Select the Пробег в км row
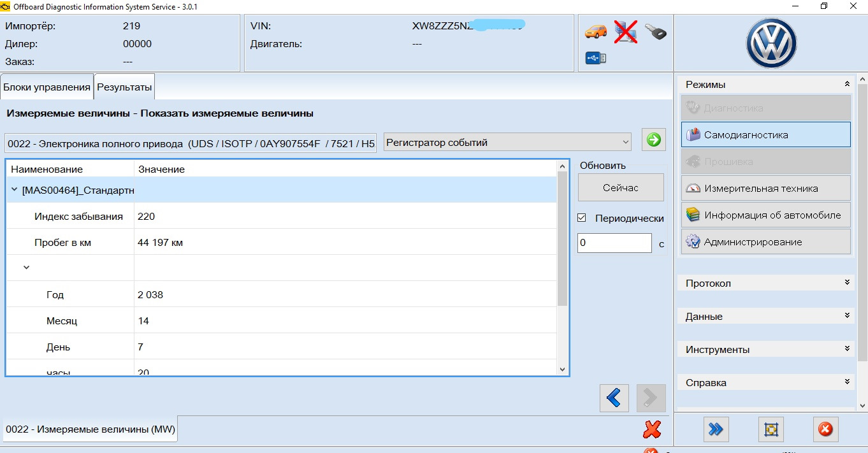This screenshot has width=868, height=453. coord(281,242)
